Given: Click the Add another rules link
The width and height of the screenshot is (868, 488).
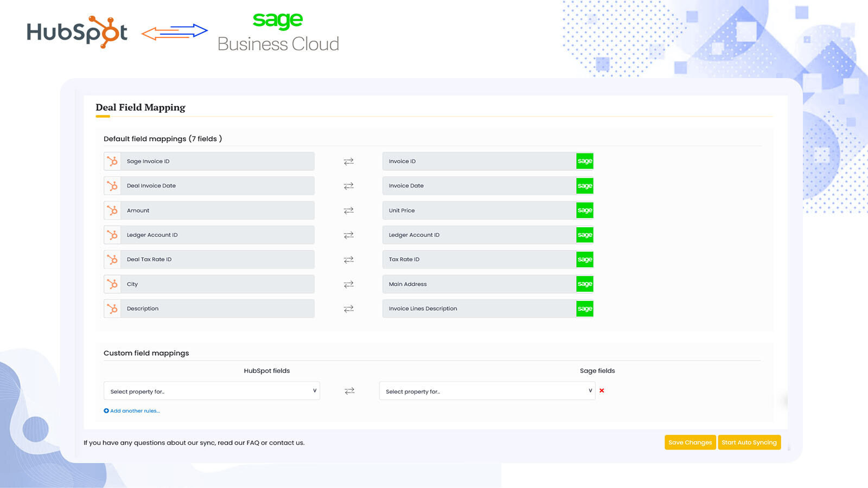Looking at the screenshot, I should click(x=135, y=411).
